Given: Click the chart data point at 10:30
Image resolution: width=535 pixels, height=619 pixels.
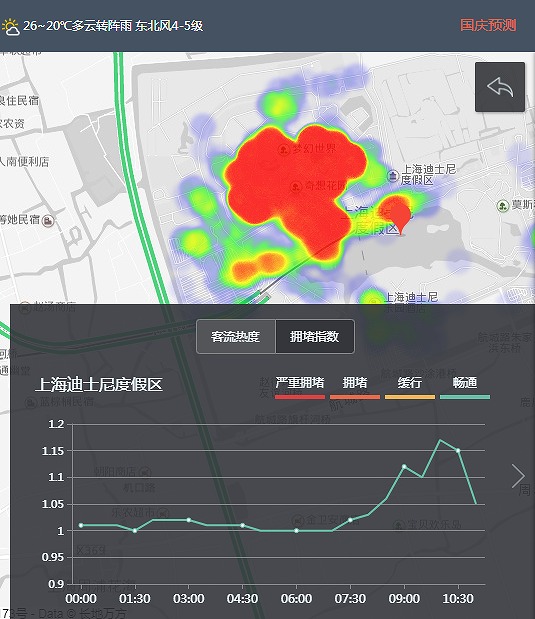Looking at the screenshot, I should coord(458,450).
